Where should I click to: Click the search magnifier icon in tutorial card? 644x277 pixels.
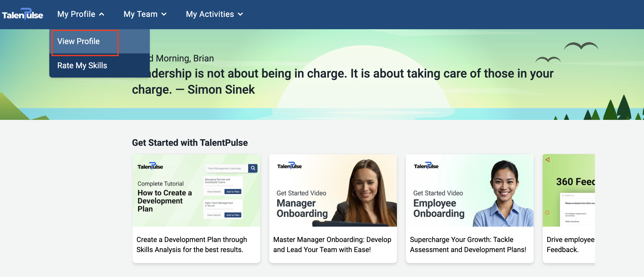tap(253, 168)
